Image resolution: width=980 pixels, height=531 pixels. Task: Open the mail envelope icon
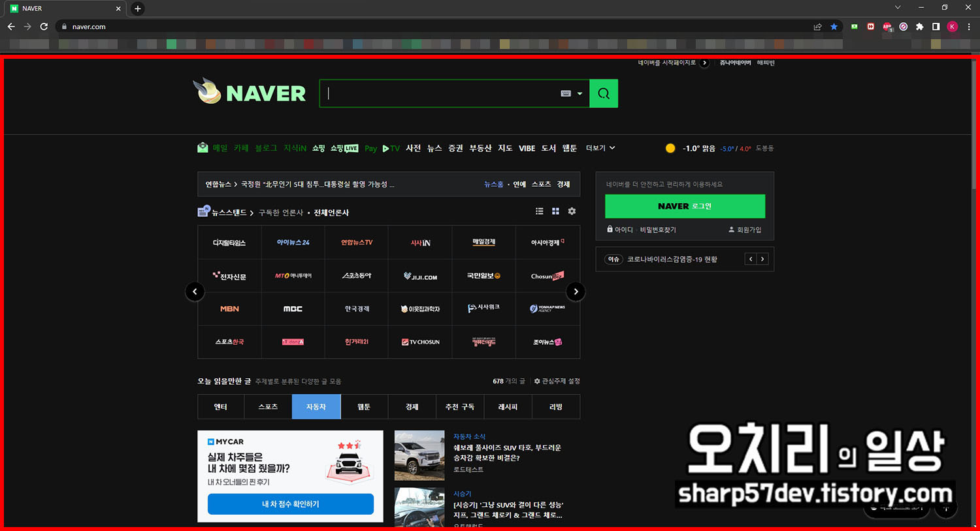click(x=203, y=148)
